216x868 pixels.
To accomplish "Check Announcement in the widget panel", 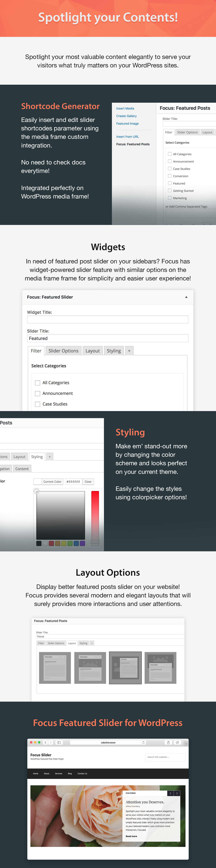I will click(38, 394).
